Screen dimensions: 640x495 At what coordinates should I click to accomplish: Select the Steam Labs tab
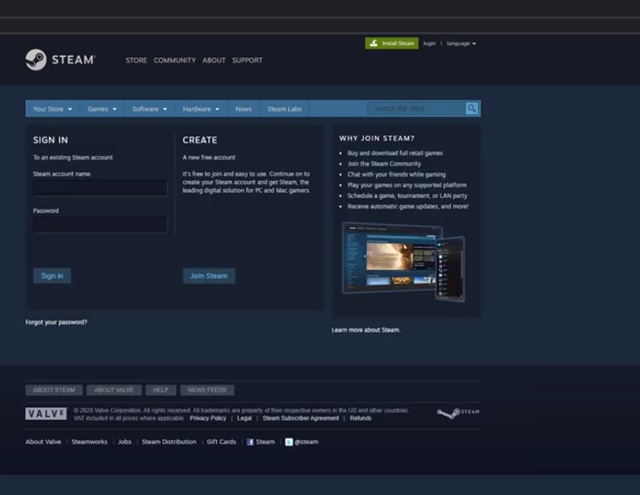coord(284,109)
